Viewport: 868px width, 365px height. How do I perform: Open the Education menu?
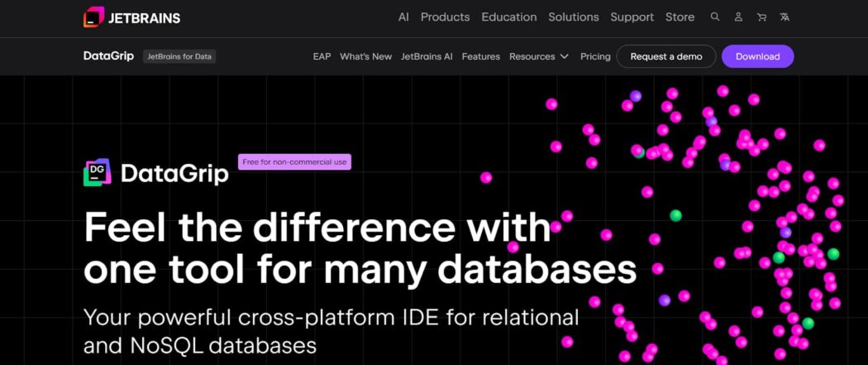click(508, 17)
